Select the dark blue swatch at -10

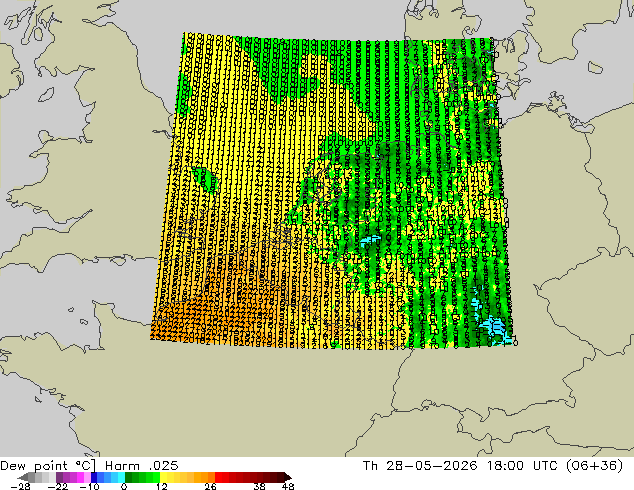(94, 477)
